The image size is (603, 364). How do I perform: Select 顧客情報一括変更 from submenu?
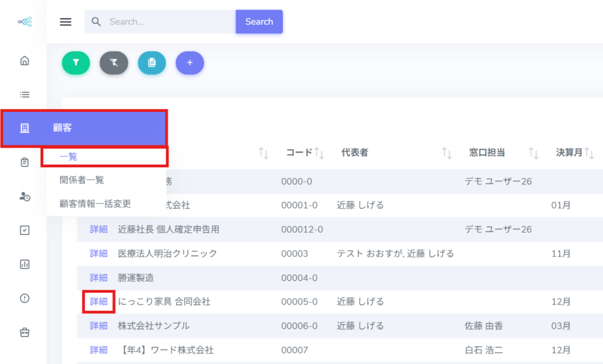tap(95, 204)
